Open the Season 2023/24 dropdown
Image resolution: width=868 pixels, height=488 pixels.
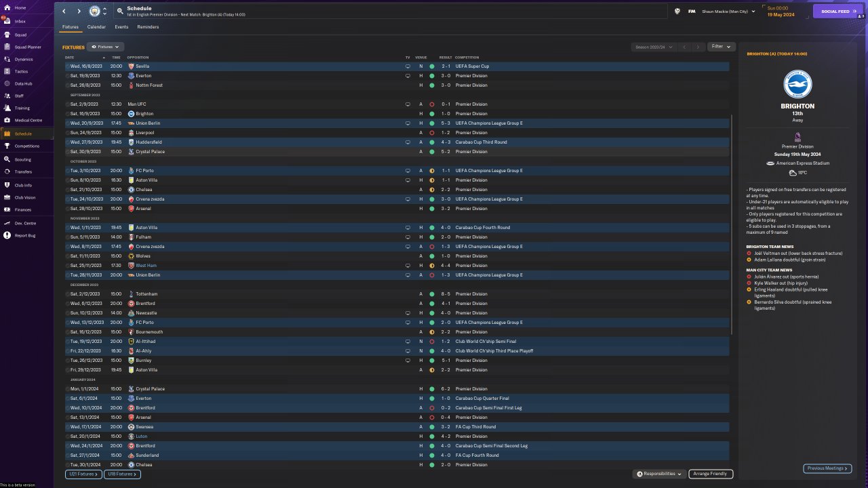653,47
